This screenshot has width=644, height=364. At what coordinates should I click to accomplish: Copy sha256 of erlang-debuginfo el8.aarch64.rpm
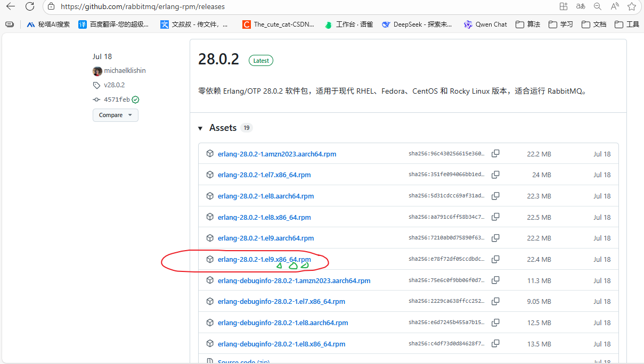coord(495,322)
